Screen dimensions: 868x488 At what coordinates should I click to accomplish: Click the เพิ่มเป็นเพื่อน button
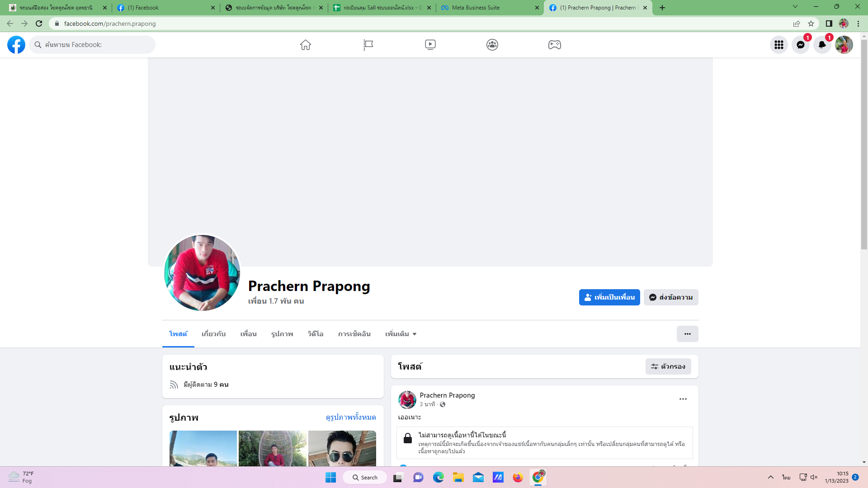609,297
